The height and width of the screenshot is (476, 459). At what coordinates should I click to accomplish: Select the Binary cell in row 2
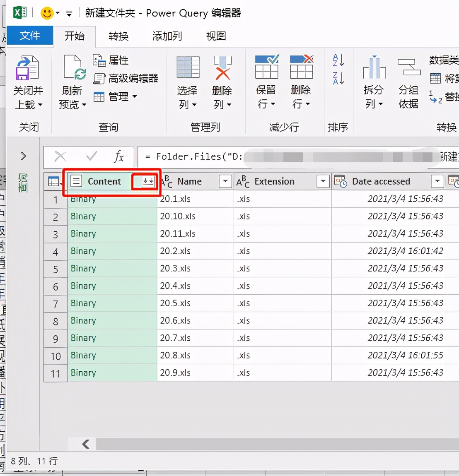[x=112, y=216]
